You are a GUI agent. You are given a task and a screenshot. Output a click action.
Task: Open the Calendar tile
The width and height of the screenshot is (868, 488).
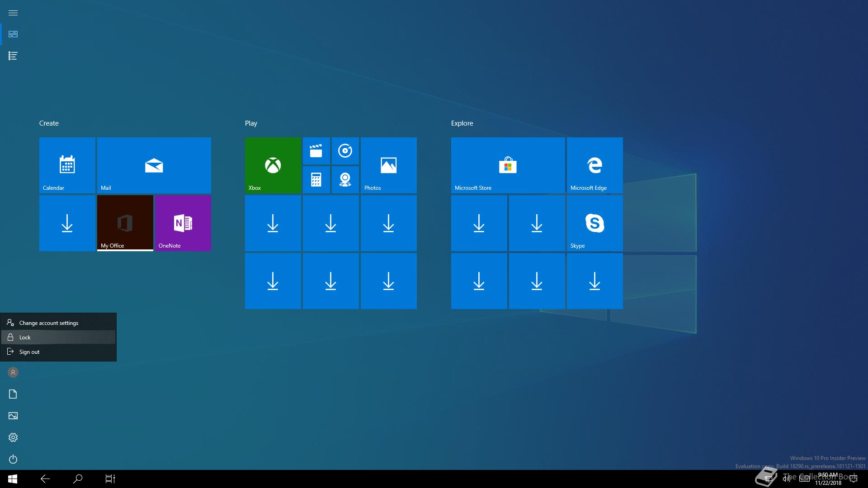click(x=67, y=165)
